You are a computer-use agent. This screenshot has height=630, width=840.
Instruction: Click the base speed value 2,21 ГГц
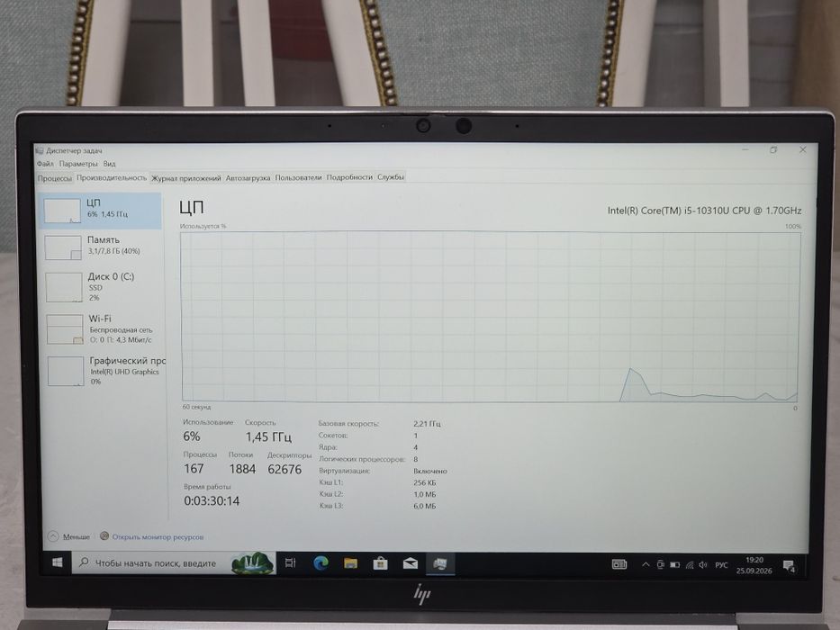[427, 424]
